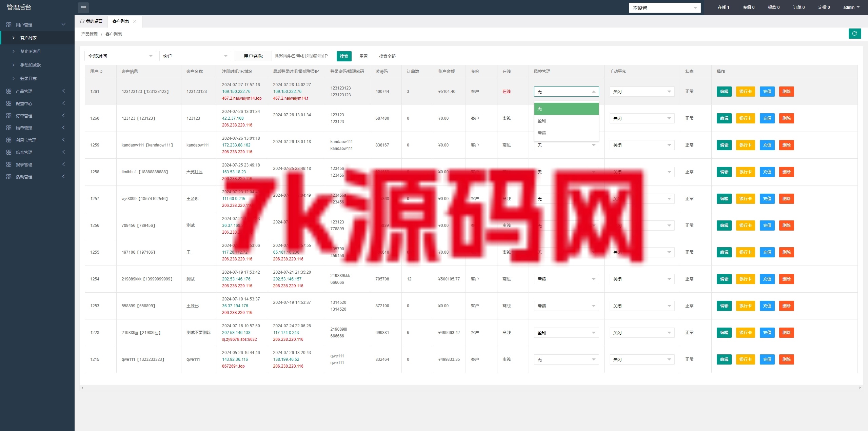Collapse the 用户管理 sidebar section
The image size is (868, 431).
(37, 25)
